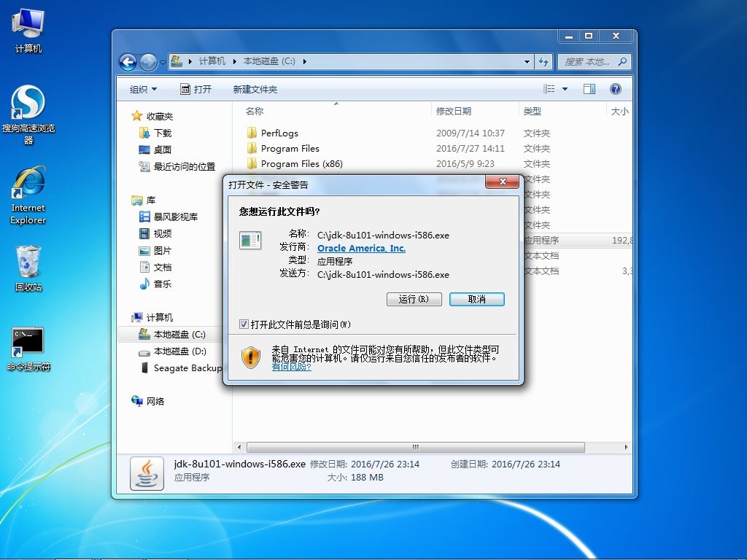Open Explorer help question mark icon
This screenshot has height=560, width=747.
[615, 89]
